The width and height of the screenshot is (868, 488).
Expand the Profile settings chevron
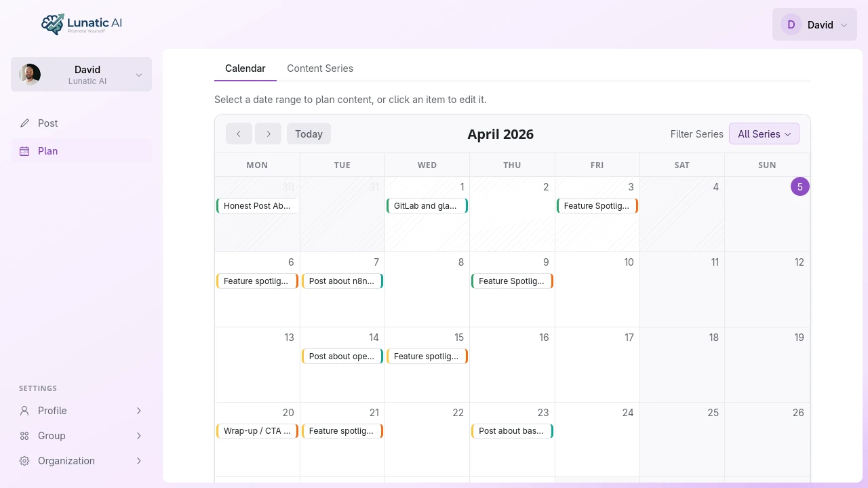pos(139,411)
